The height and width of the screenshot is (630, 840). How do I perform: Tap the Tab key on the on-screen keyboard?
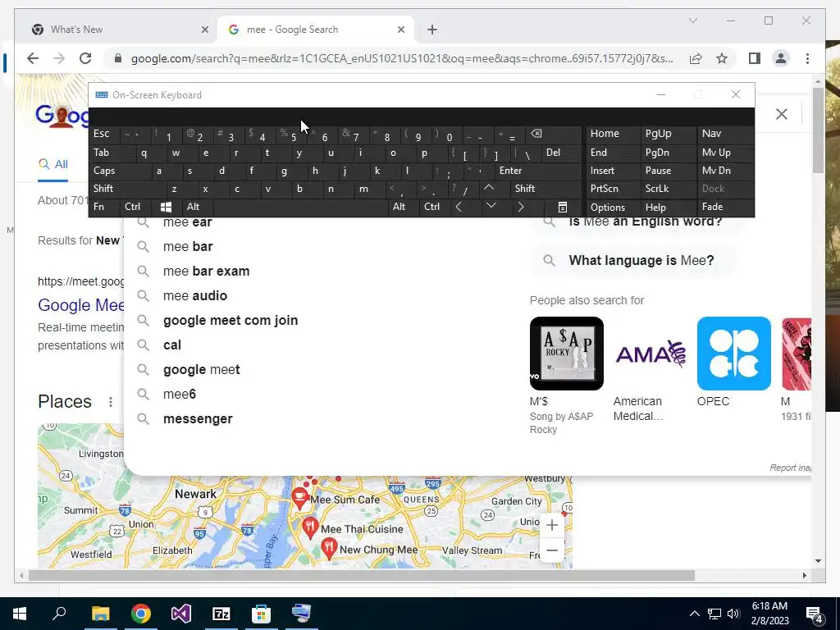[112, 153]
